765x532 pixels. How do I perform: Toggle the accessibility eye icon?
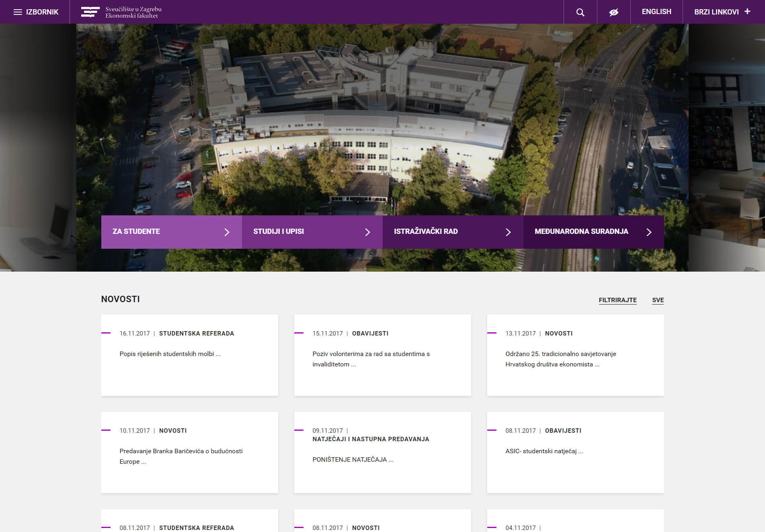[613, 12]
